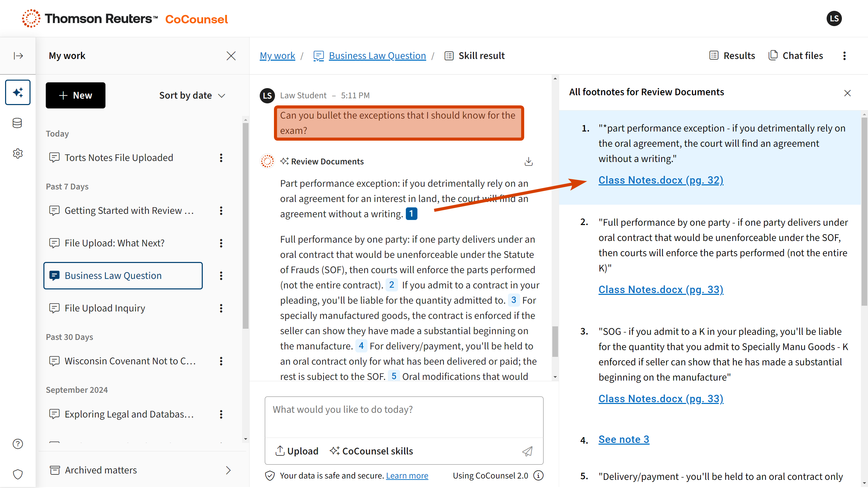Open Sort by date dropdown
Image resolution: width=868 pixels, height=488 pixels.
[192, 96]
